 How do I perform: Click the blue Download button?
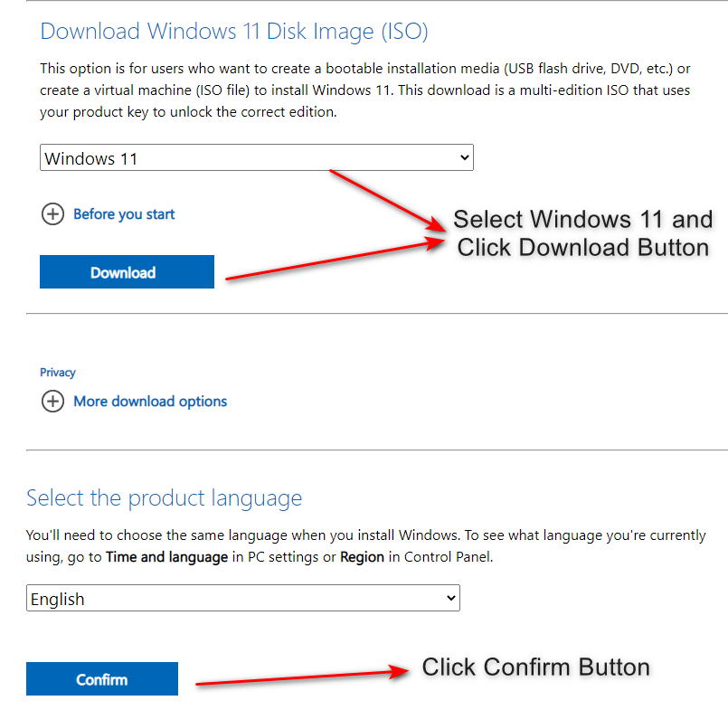[127, 272]
